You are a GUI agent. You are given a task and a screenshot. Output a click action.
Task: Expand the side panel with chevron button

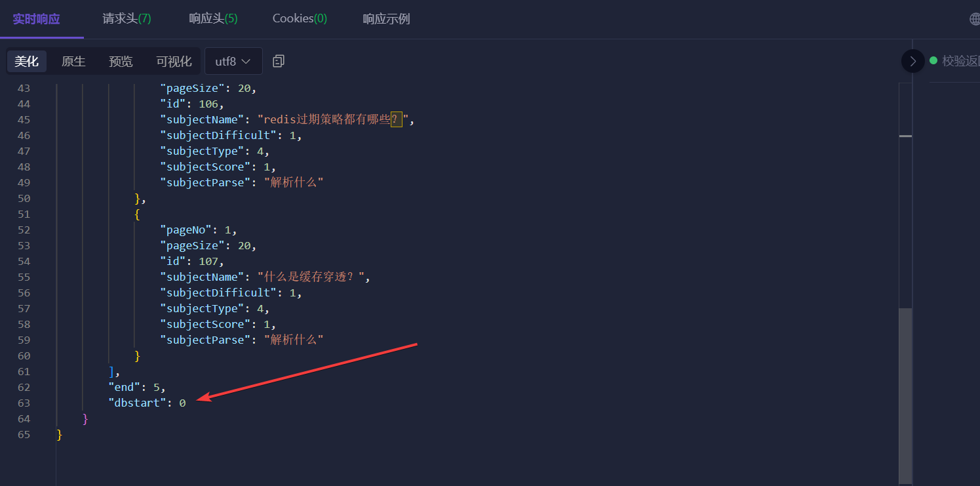point(912,61)
